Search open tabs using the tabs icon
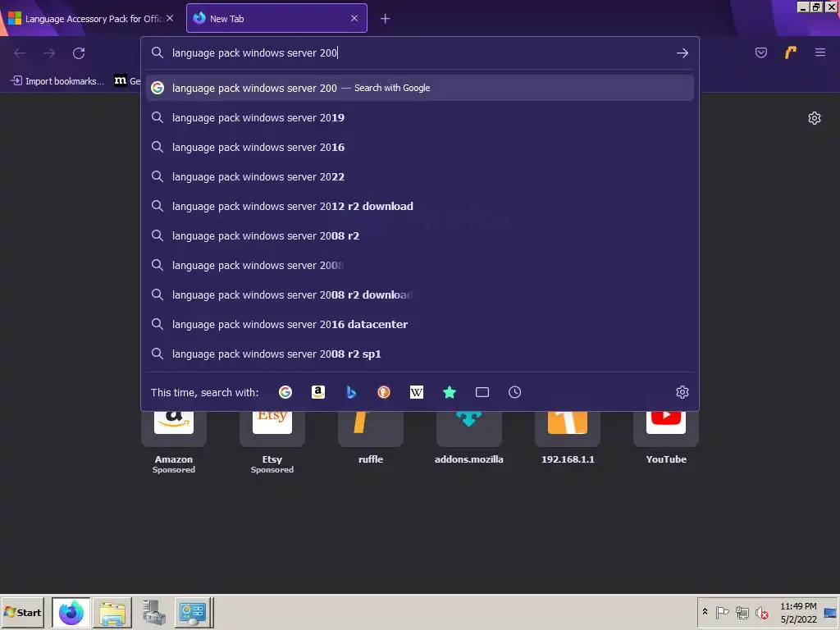840x630 pixels. (482, 392)
